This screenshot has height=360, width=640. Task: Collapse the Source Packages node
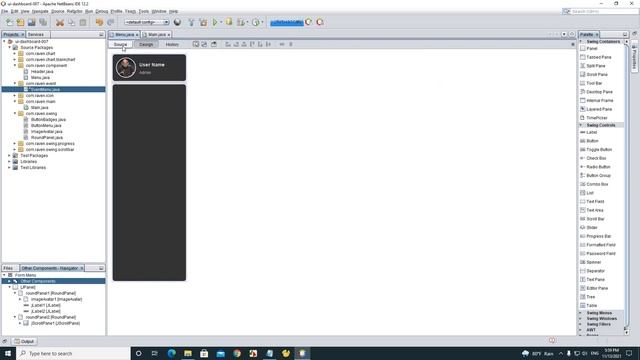(x=10, y=47)
